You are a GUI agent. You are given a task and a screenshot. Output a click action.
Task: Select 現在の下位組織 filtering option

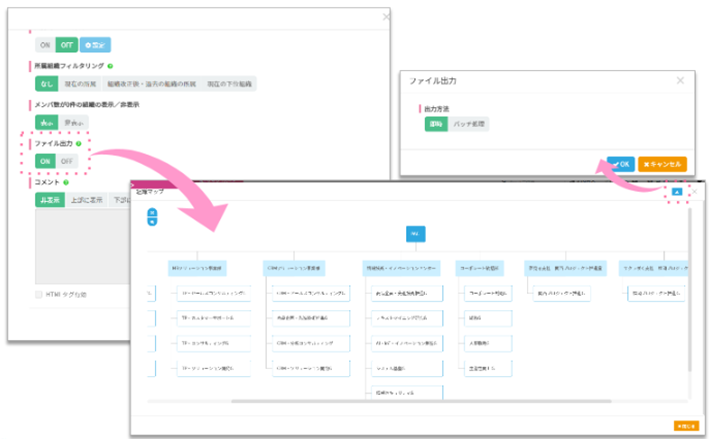point(229,84)
